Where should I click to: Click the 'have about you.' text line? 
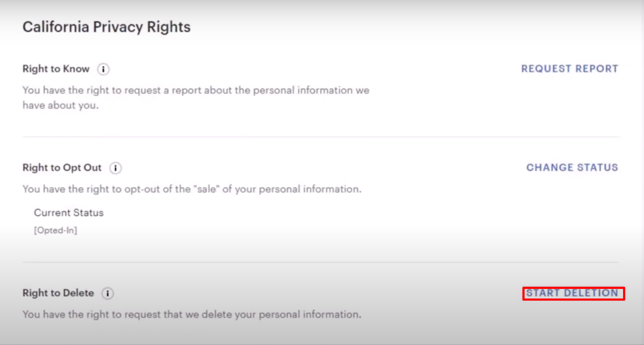[61, 105]
